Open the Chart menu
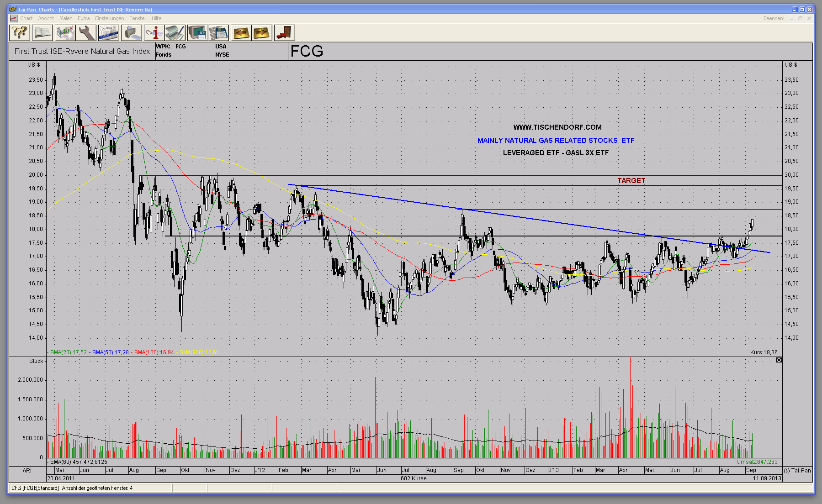822x504 pixels. pos(26,18)
